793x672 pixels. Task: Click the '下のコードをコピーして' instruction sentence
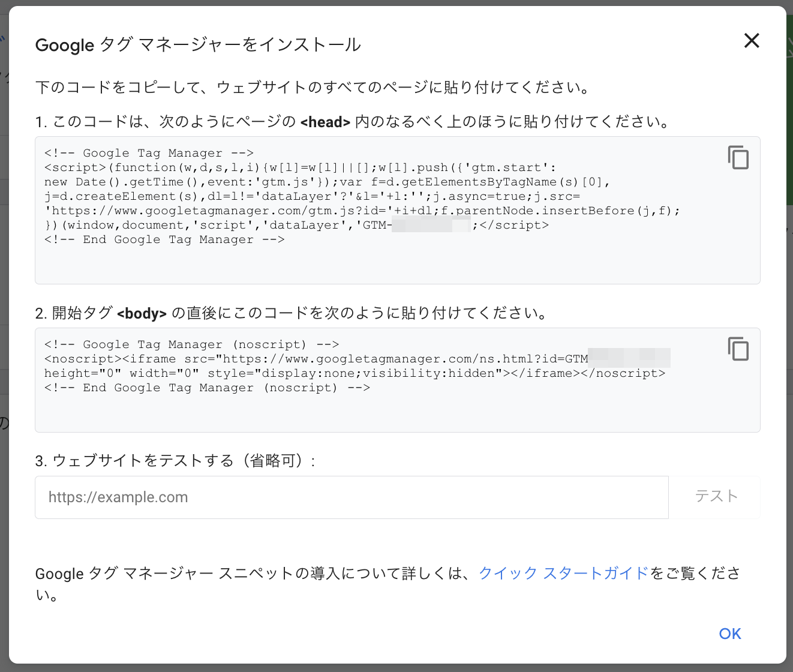[313, 88]
